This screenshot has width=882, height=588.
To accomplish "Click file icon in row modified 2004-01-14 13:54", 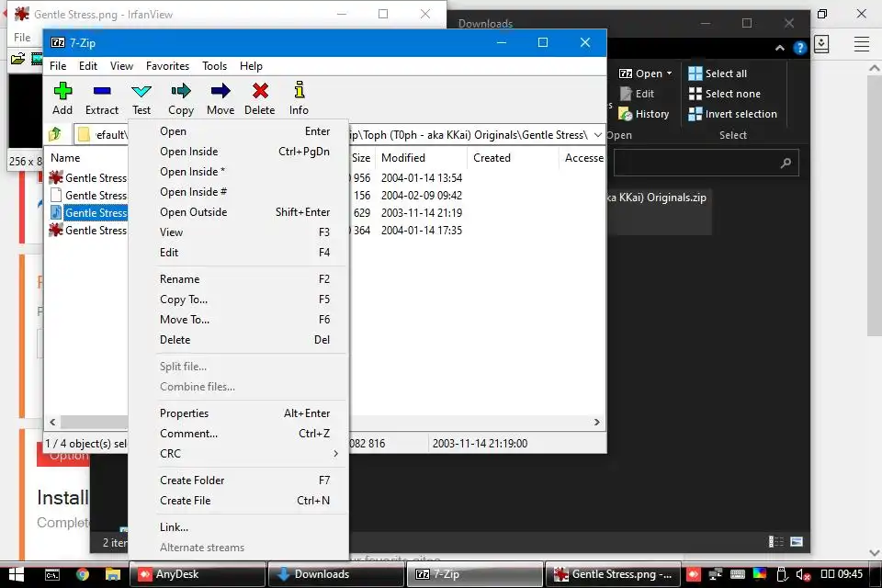I will pyautogui.click(x=56, y=178).
